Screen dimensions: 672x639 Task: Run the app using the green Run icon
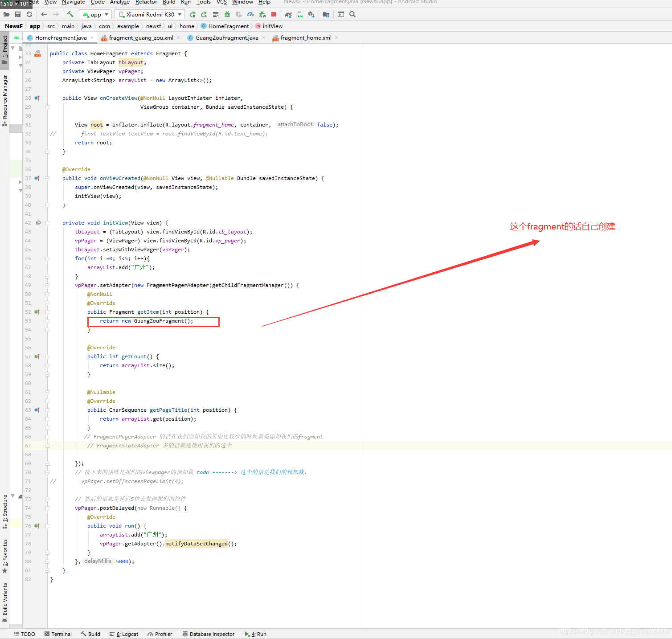pos(192,14)
